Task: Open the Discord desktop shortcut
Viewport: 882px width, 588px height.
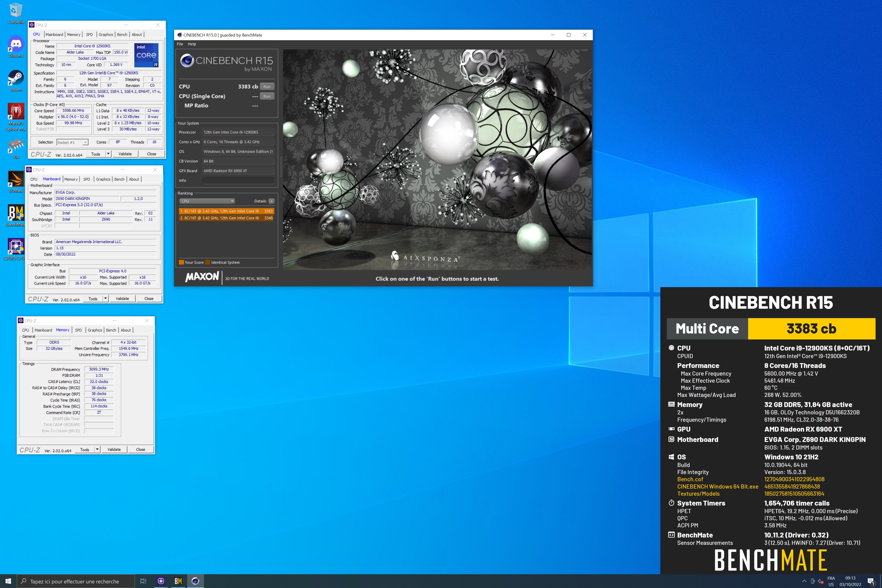Action: coord(16,47)
